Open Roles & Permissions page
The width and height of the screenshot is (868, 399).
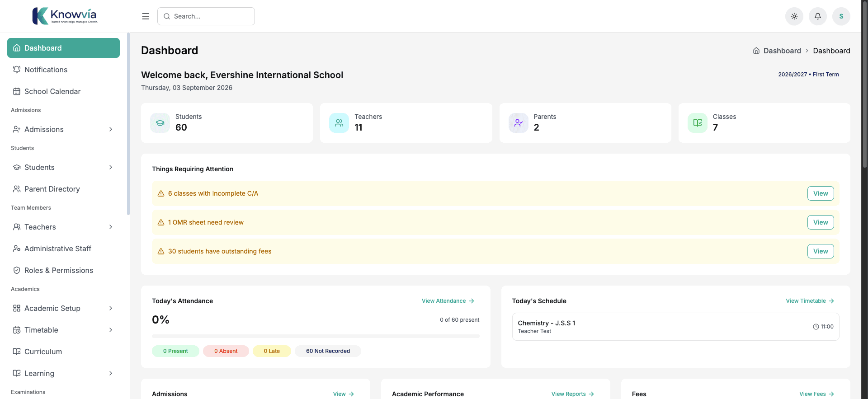coord(63,270)
